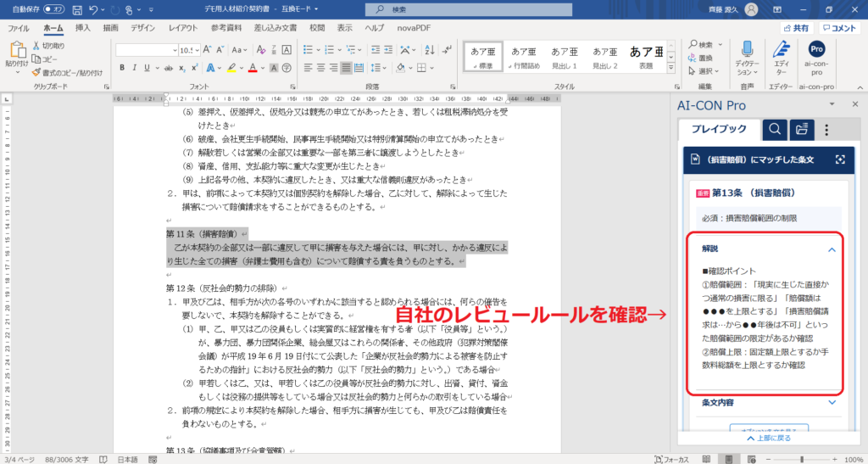Image resolution: width=868 pixels, height=464 pixels.
Task: Click 上部に戻る to return to top
Action: [x=768, y=438]
